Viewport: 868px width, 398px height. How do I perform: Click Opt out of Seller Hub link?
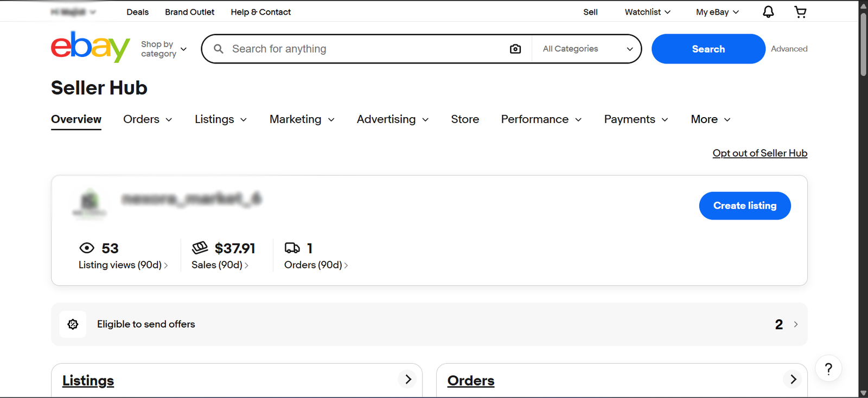[x=759, y=153]
